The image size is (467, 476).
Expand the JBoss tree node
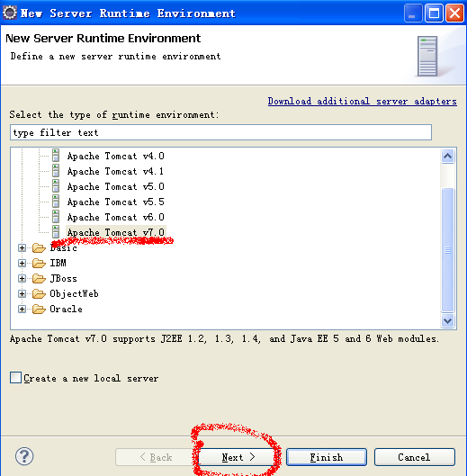click(x=22, y=278)
